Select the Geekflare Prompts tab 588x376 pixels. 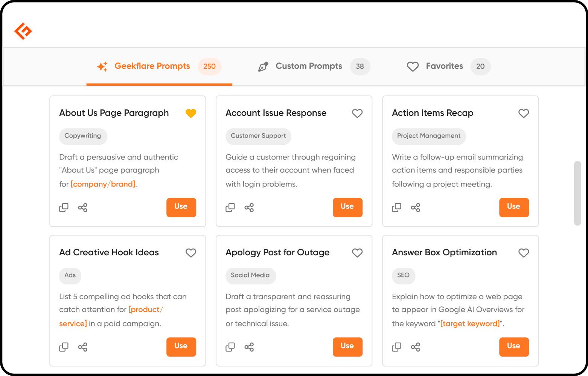tap(159, 67)
